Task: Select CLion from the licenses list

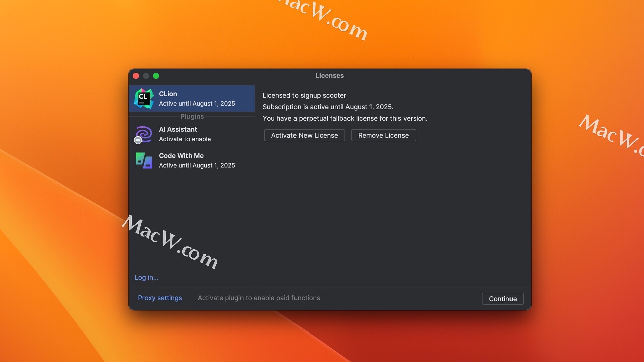Action: (x=192, y=98)
